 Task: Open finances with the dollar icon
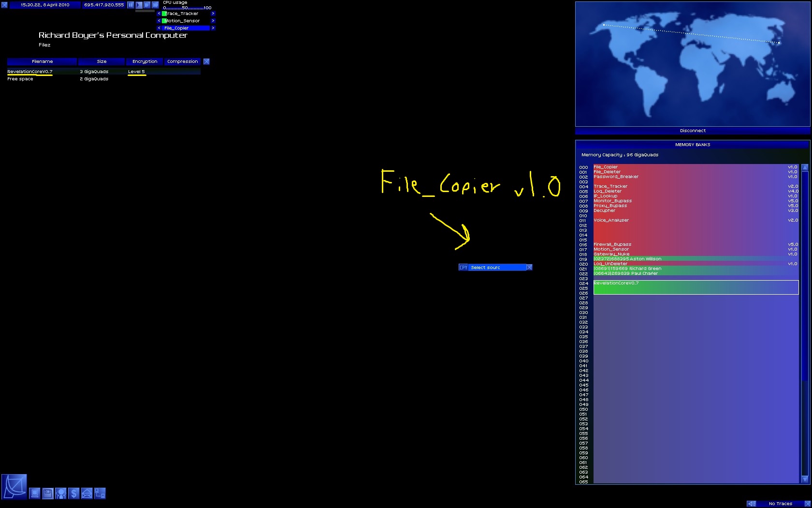click(x=73, y=493)
